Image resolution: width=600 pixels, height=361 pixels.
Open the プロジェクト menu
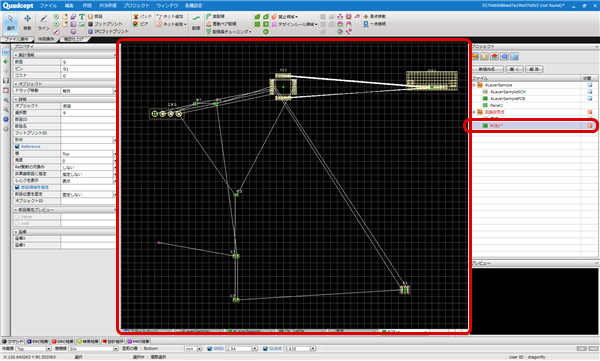[x=136, y=6]
